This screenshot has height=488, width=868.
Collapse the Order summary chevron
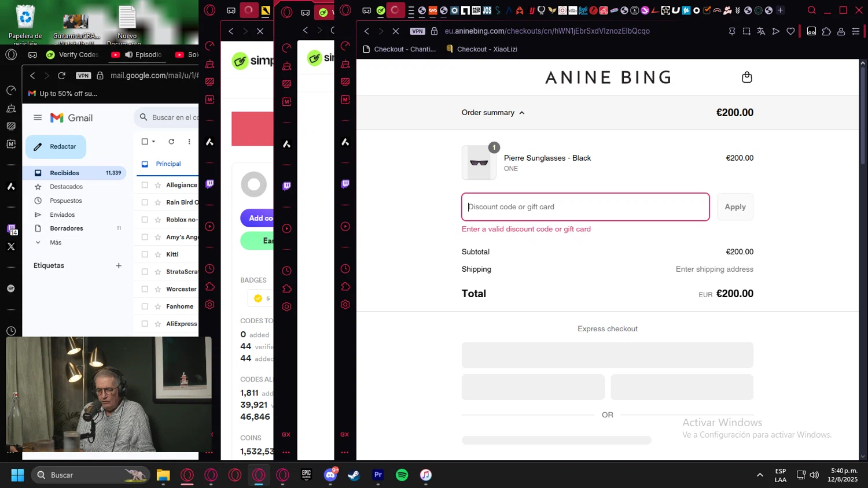(x=522, y=113)
